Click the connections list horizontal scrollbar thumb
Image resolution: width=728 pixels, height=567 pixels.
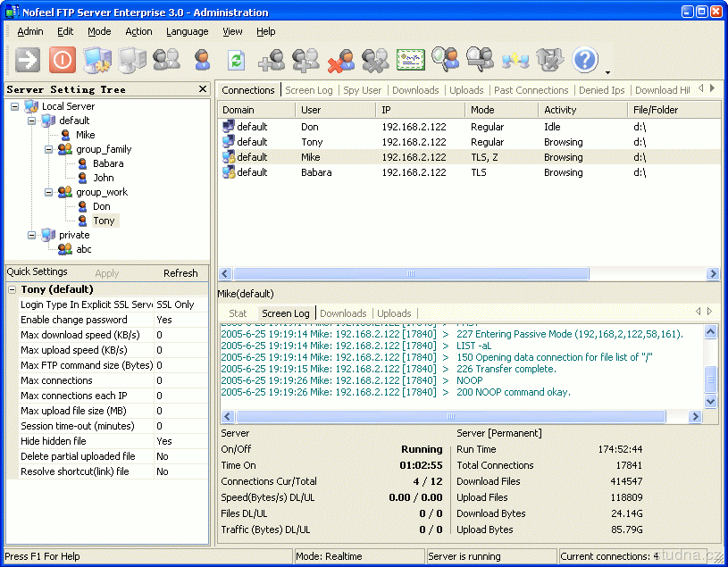[411, 274]
